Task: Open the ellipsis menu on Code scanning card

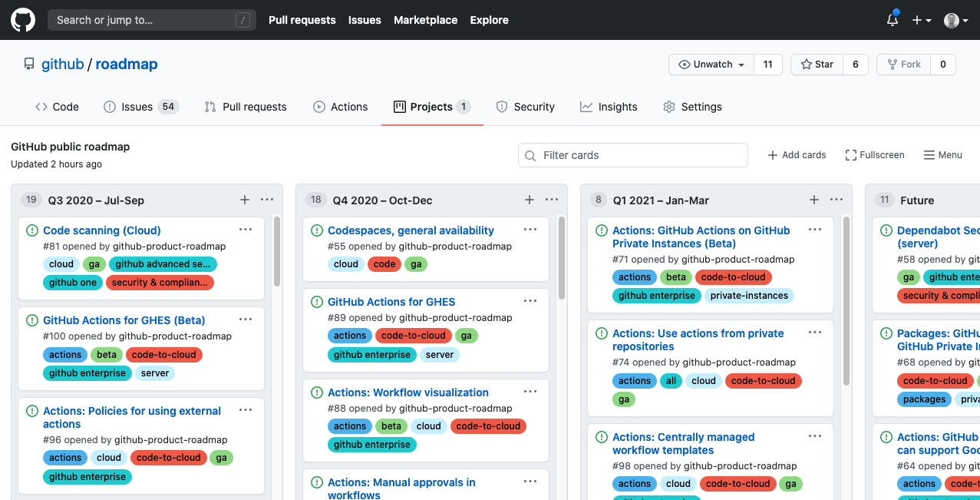Action: [x=246, y=229]
